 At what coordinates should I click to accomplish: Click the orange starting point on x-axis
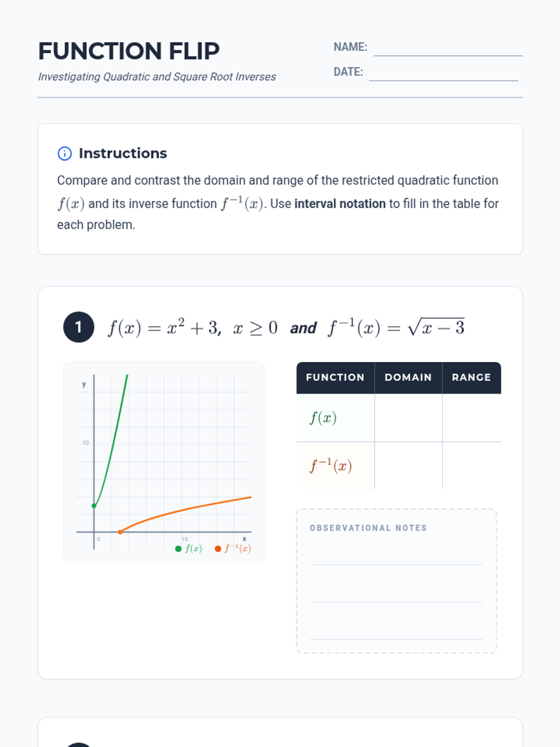click(120, 532)
